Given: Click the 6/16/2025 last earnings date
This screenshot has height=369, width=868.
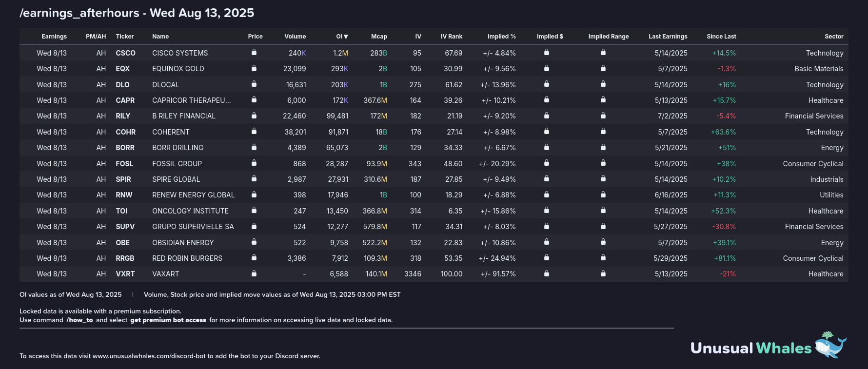Looking at the screenshot, I should tap(671, 195).
